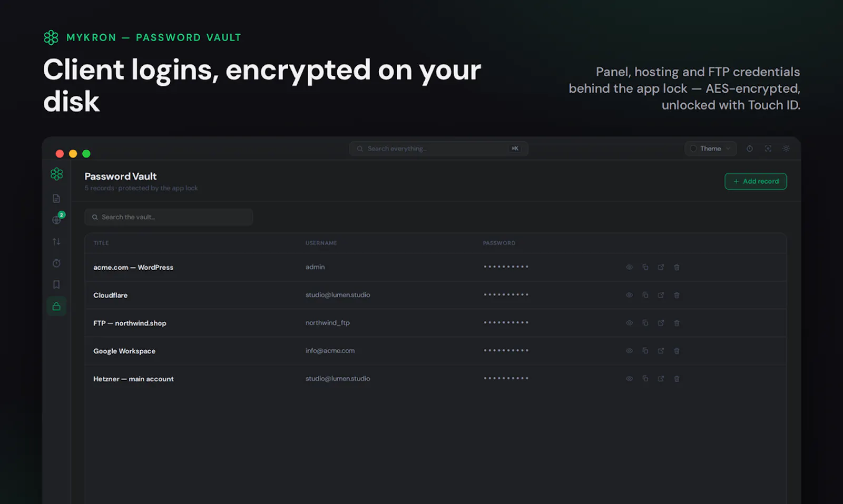Open the globe sidebar icon with badge 2

point(56,220)
